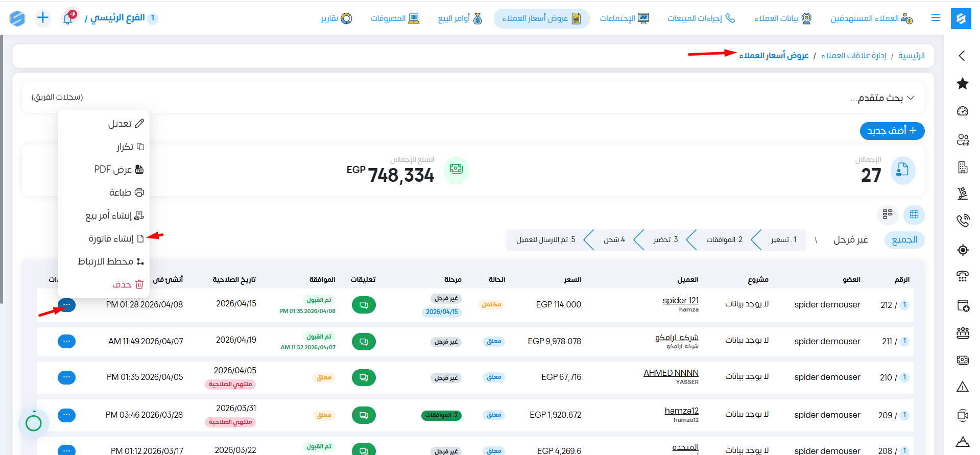Open customer link spider 121
The width and height of the screenshot is (980, 455).
pyautogui.click(x=680, y=301)
